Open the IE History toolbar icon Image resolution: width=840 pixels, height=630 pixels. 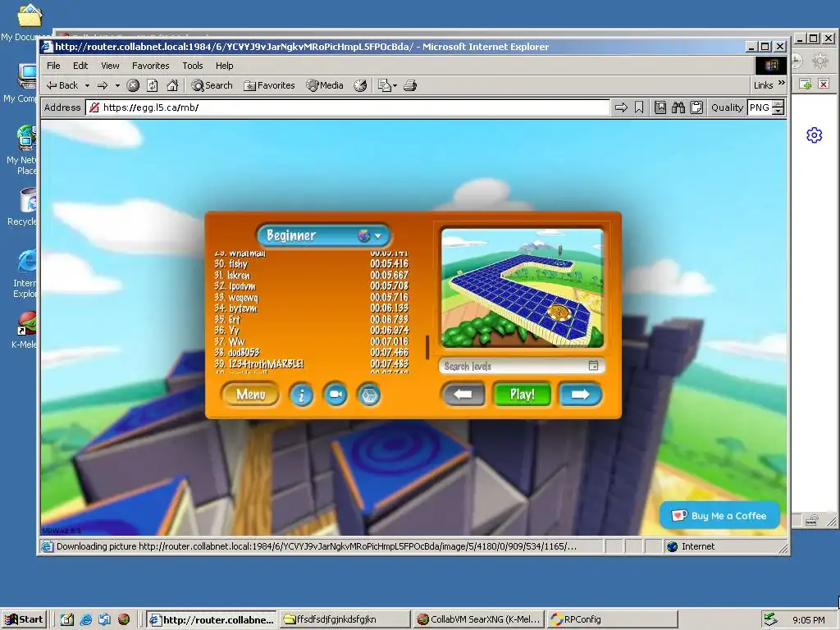361,85
